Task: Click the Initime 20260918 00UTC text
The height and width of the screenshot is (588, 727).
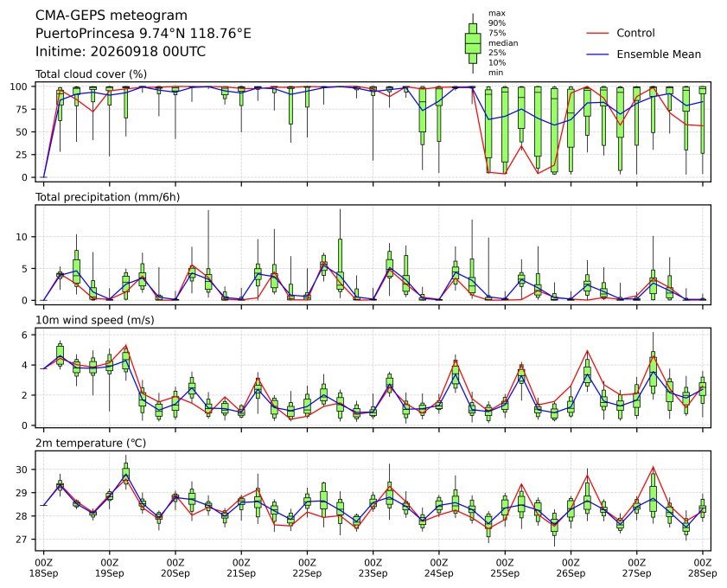Action: tap(120, 52)
